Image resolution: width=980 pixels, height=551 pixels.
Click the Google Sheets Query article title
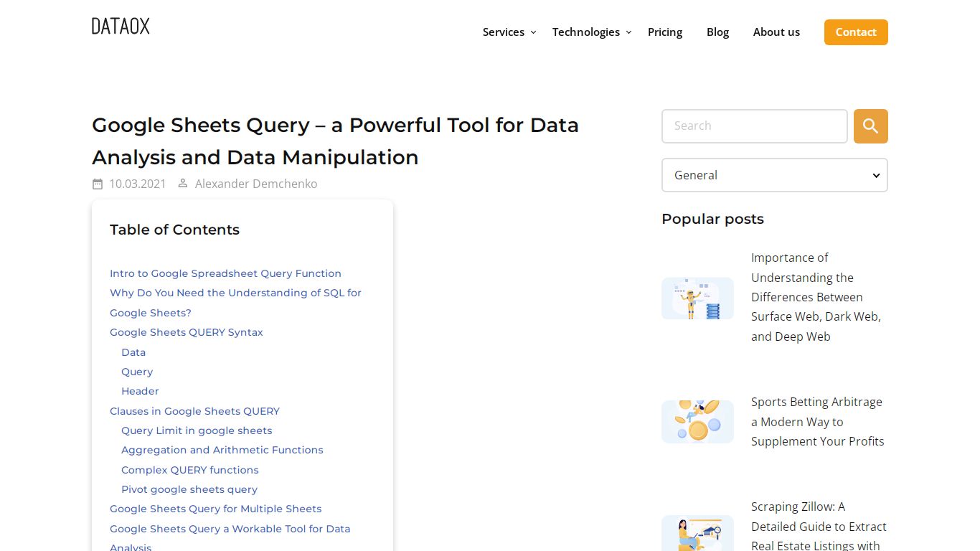click(x=335, y=141)
